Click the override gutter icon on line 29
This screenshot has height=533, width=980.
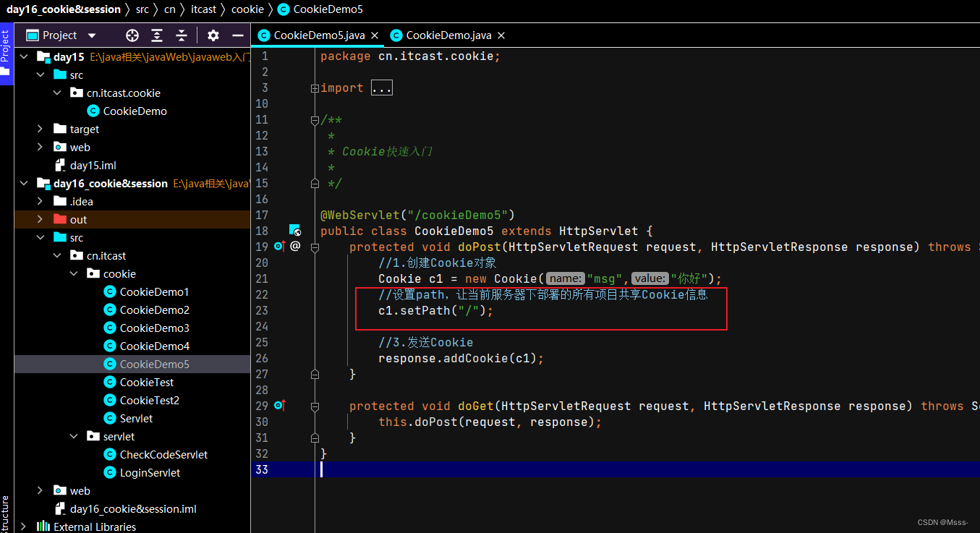(280, 406)
